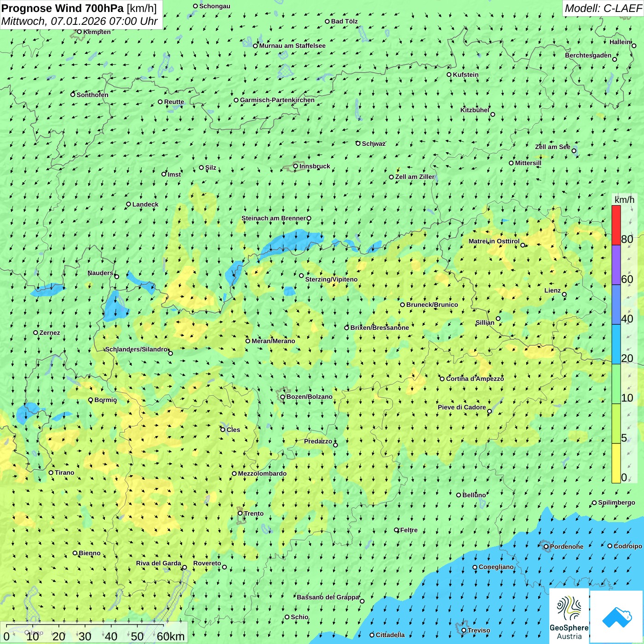
Task: Click the Cortina d'Ampezzo label
Action: (x=475, y=379)
